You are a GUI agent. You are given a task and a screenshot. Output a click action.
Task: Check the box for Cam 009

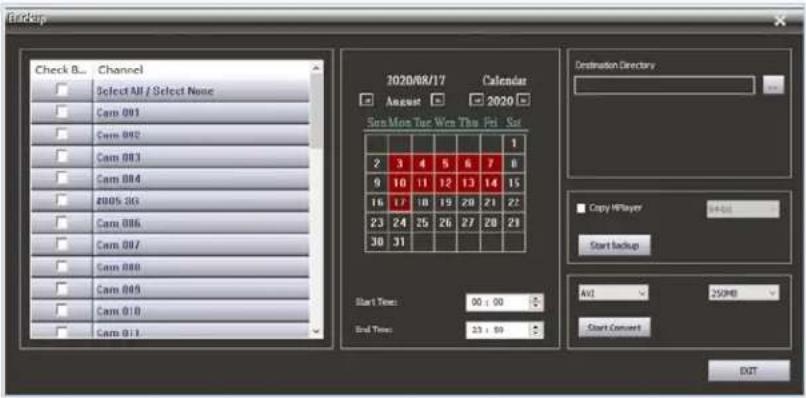tap(62, 289)
